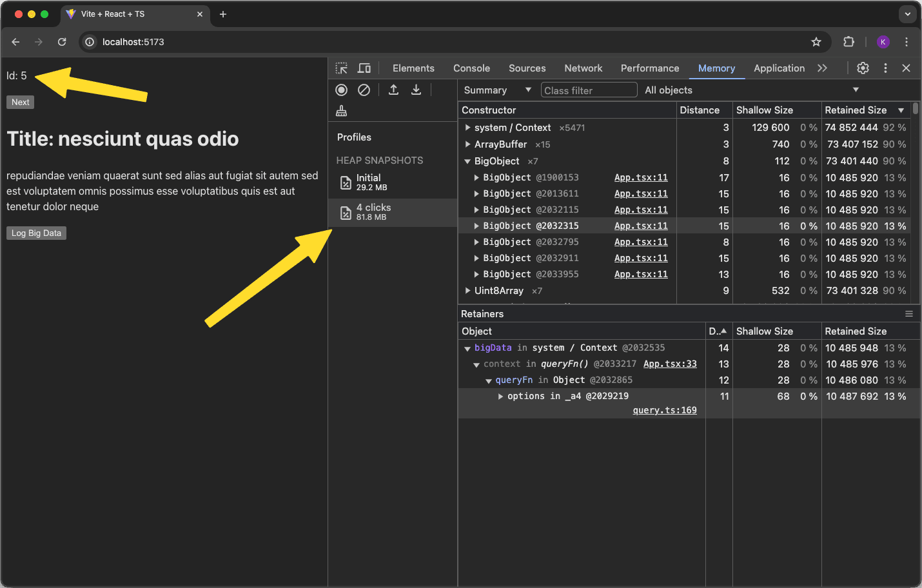Save snapshot using the download icon
The height and width of the screenshot is (588, 922).
416,90
